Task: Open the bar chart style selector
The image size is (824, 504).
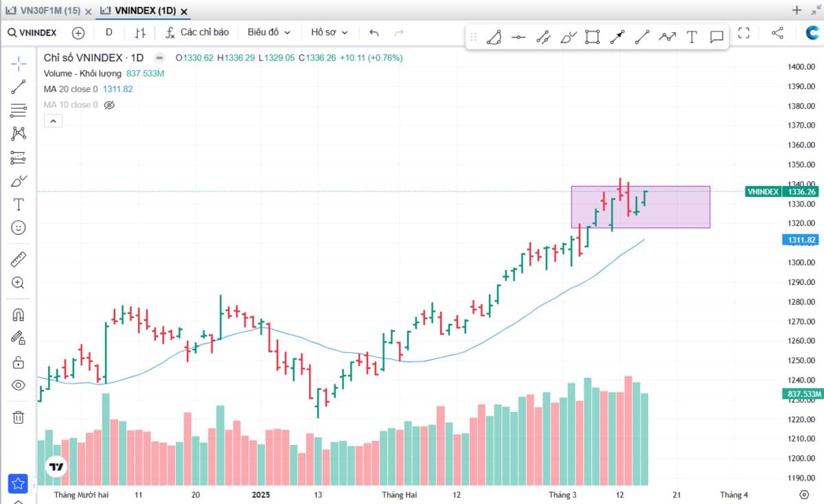Action: click(140, 32)
